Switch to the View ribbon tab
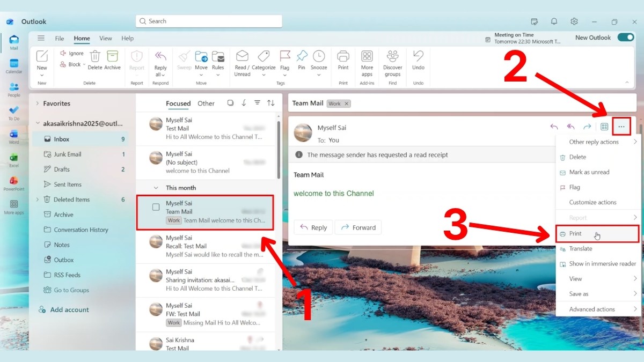The width and height of the screenshot is (644, 362). [x=106, y=39]
